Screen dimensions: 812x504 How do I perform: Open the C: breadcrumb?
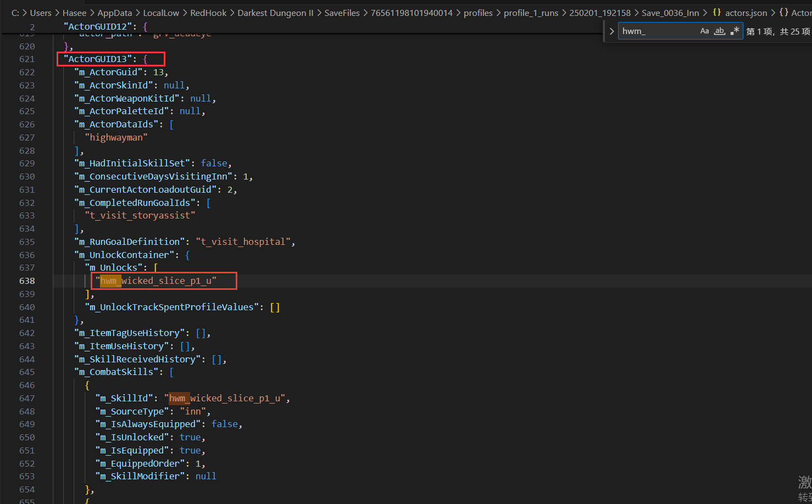pyautogui.click(x=15, y=13)
